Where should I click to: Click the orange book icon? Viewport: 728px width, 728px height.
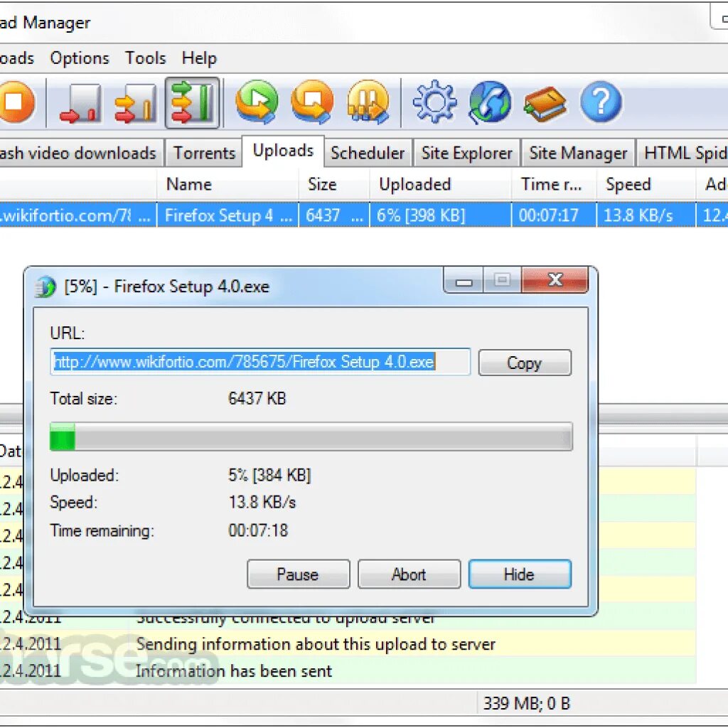coord(545,103)
